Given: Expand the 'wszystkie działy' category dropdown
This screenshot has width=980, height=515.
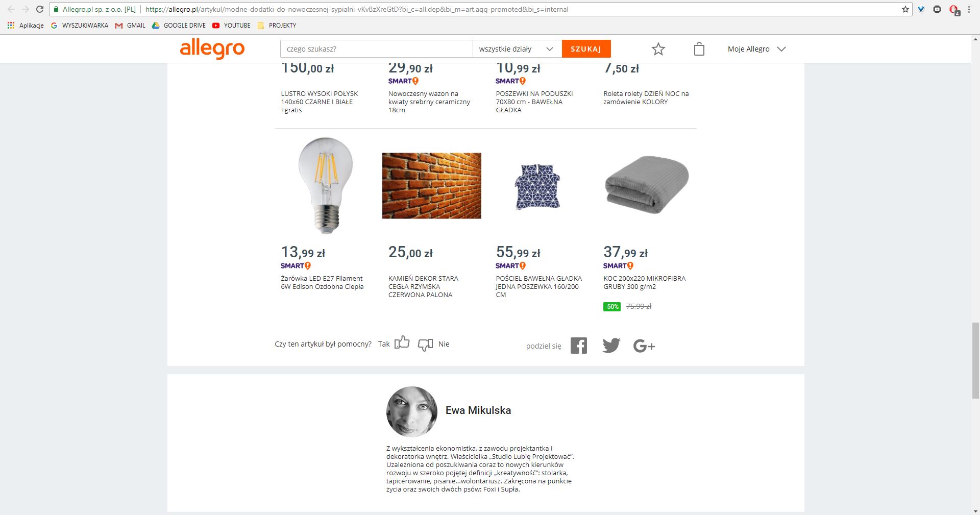Looking at the screenshot, I should click(x=517, y=49).
